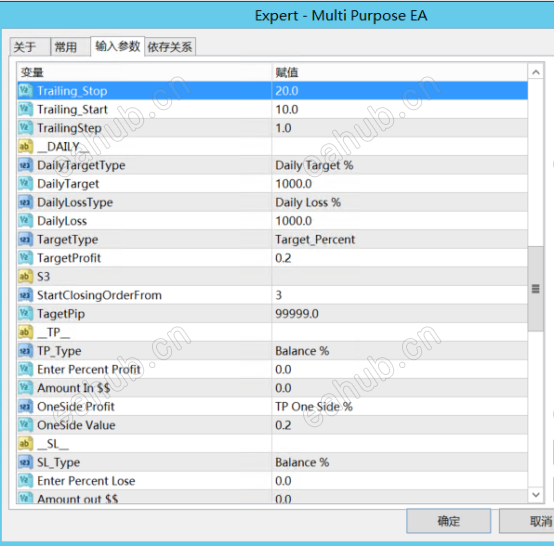
Task: Click the integer icon beside TP_Type
Action: pos(25,351)
